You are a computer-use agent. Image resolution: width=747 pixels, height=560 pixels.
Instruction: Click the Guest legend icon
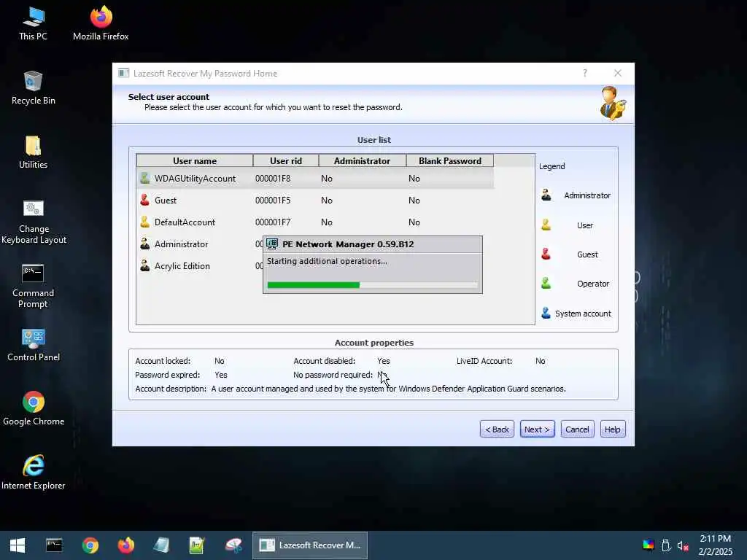click(546, 254)
